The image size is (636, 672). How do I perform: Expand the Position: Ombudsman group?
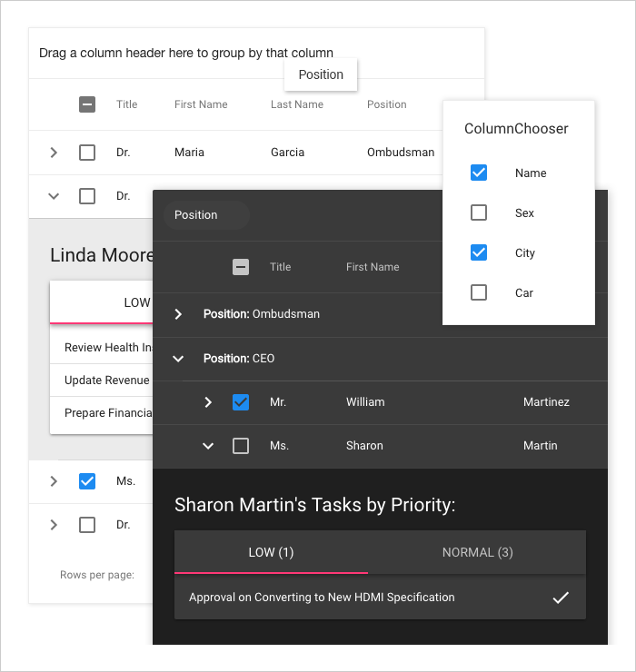(178, 314)
